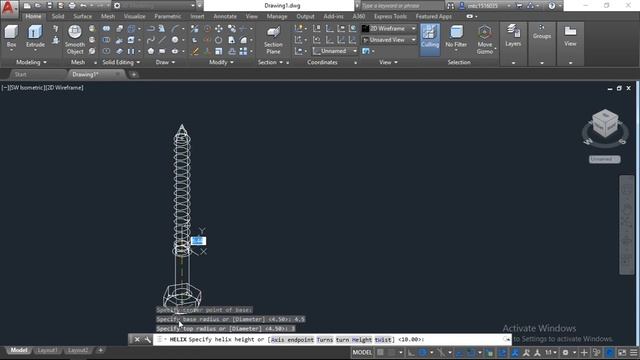640x360 pixels.
Task: Click the Array tool in Modify panel
Action: pos(243,51)
